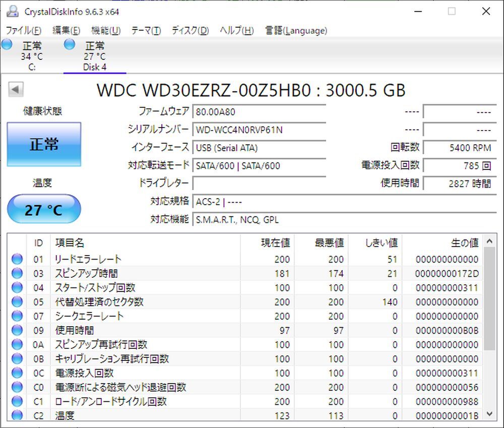Viewport: 504px width, 428px height.
Task: Click the transfer mode field SATA/600 | SATA/600
Action: coord(259,166)
